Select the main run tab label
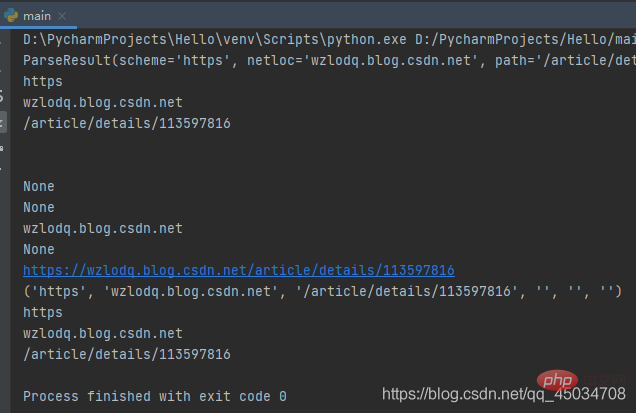Viewport: 636px width, 413px height. click(37, 15)
